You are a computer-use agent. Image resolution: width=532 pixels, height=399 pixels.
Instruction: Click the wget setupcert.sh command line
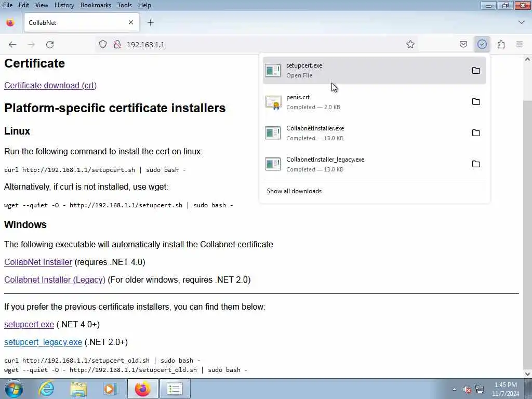point(118,205)
